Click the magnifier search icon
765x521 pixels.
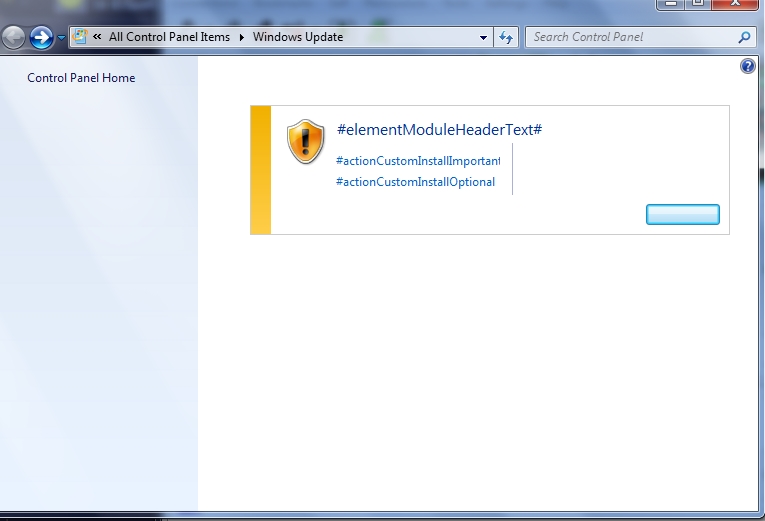point(744,37)
